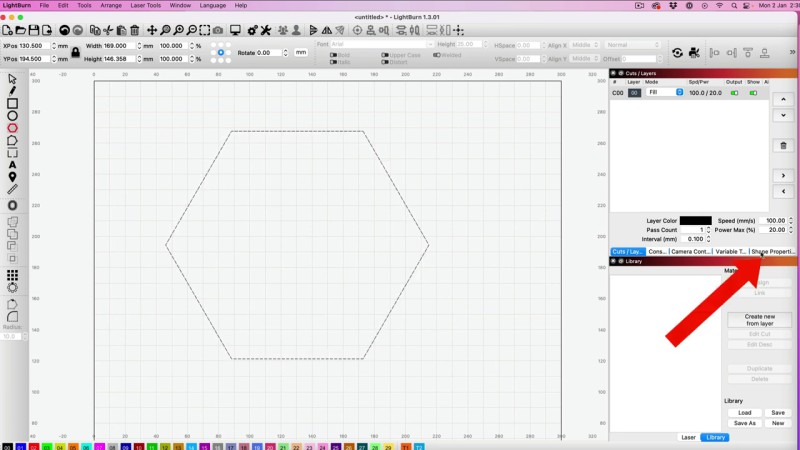Switch to the Shape Properties tab

pyautogui.click(x=773, y=252)
